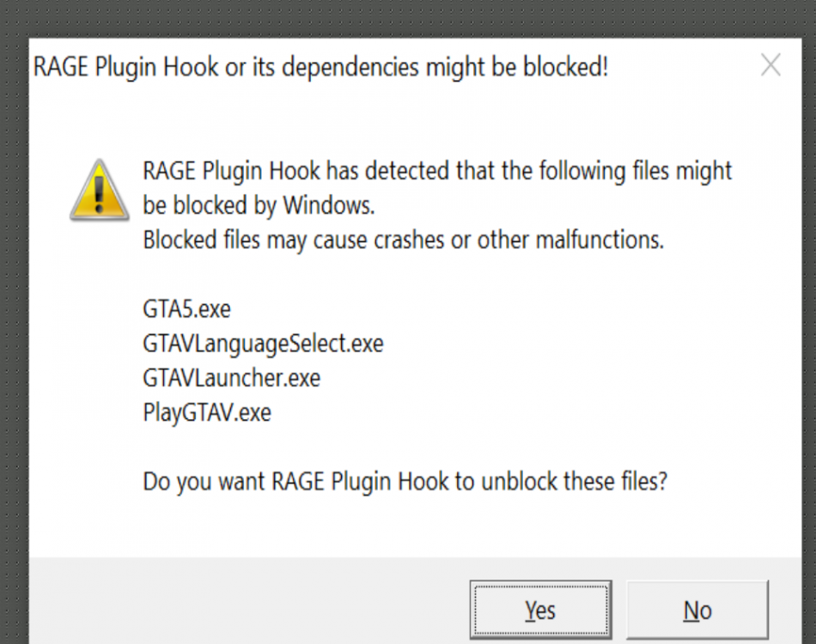Click the highlighted default Yes button border
Image resolution: width=816 pixels, height=644 pixels.
click(x=540, y=588)
